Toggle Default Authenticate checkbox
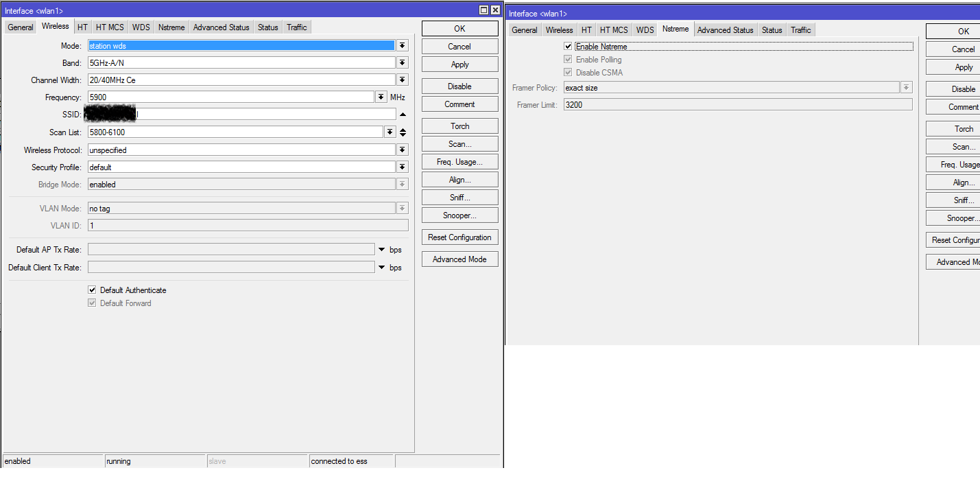Viewport: 980px width, 479px height. pyautogui.click(x=92, y=290)
